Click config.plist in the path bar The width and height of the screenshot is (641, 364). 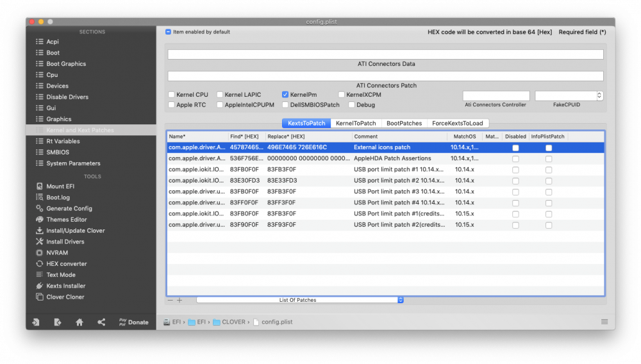coord(272,322)
